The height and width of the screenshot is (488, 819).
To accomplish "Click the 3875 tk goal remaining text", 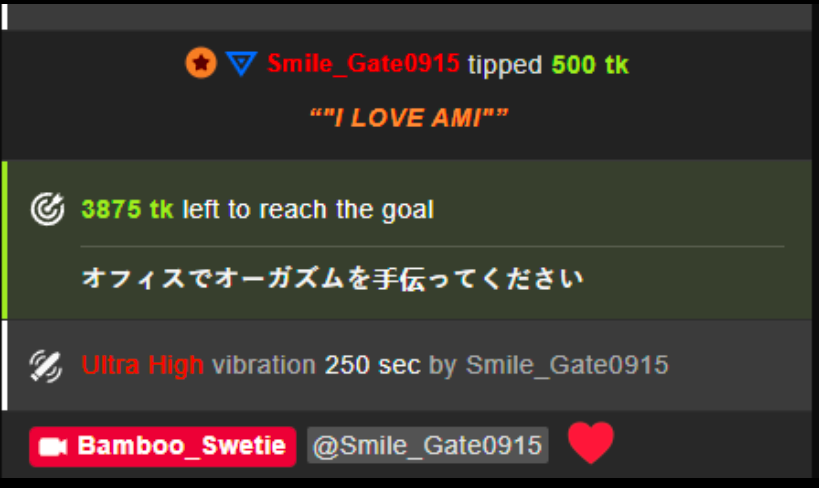I will click(x=127, y=210).
